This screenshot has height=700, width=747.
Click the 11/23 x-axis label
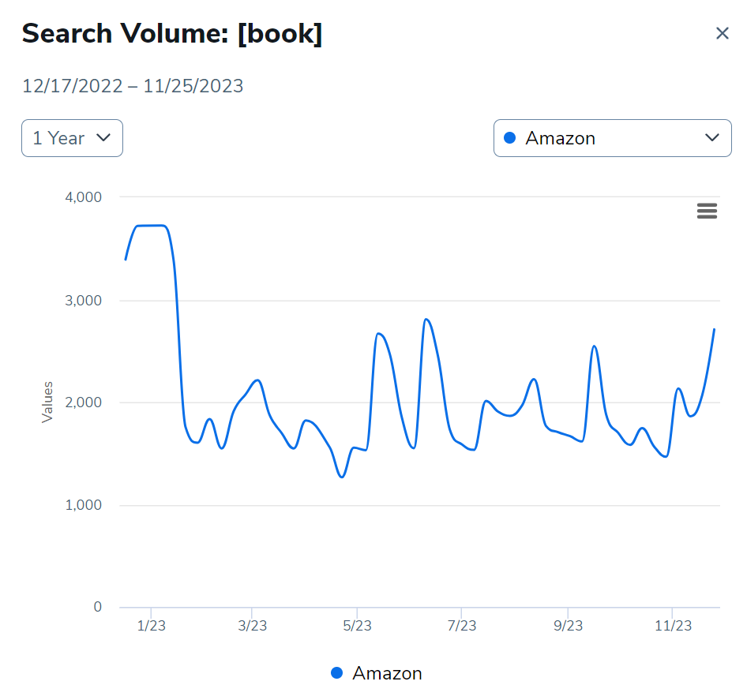click(x=674, y=625)
